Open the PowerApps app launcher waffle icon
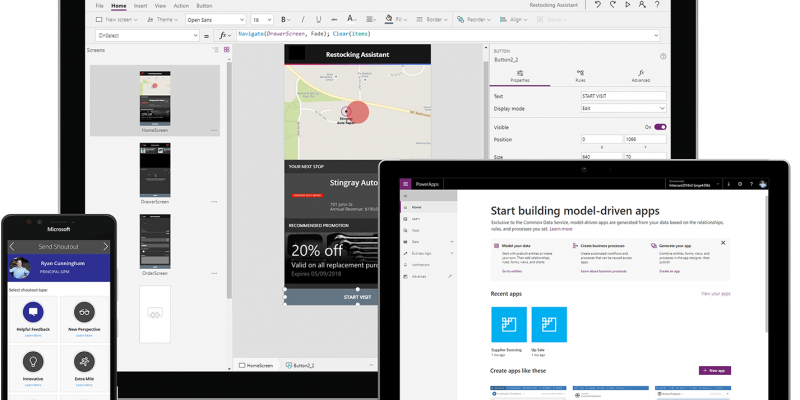Viewport: 800px width, 400px height. (406, 184)
